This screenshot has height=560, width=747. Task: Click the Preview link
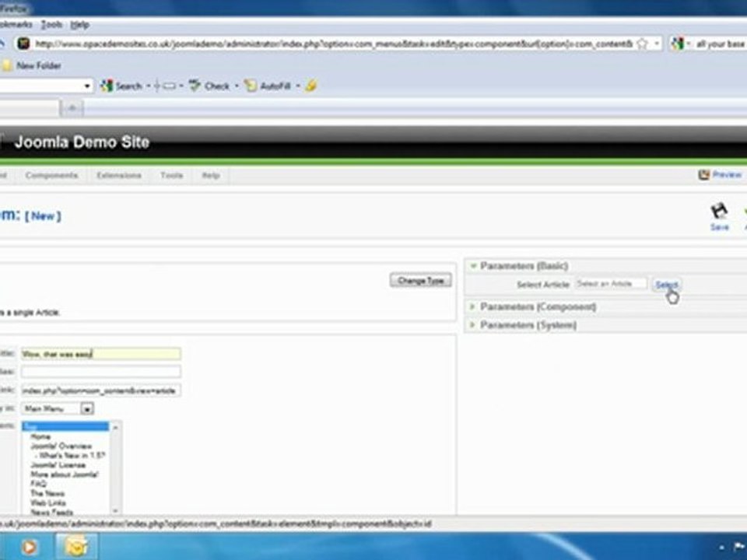click(727, 175)
